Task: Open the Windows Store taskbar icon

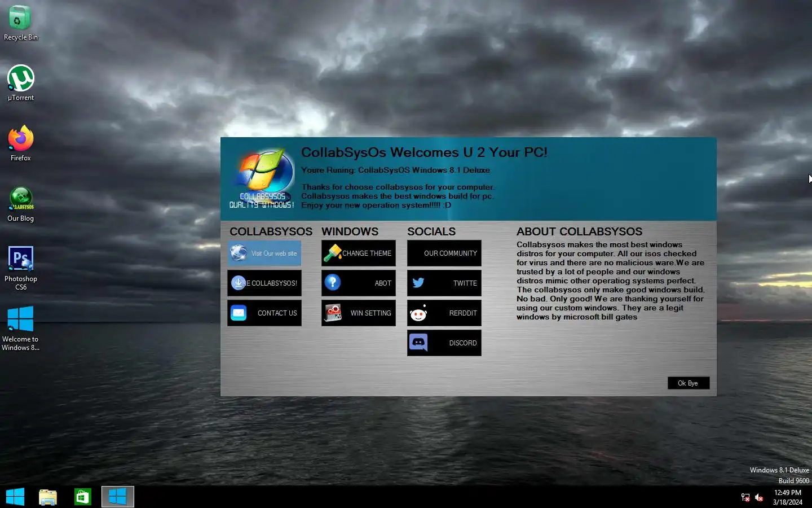Action: [83, 497]
